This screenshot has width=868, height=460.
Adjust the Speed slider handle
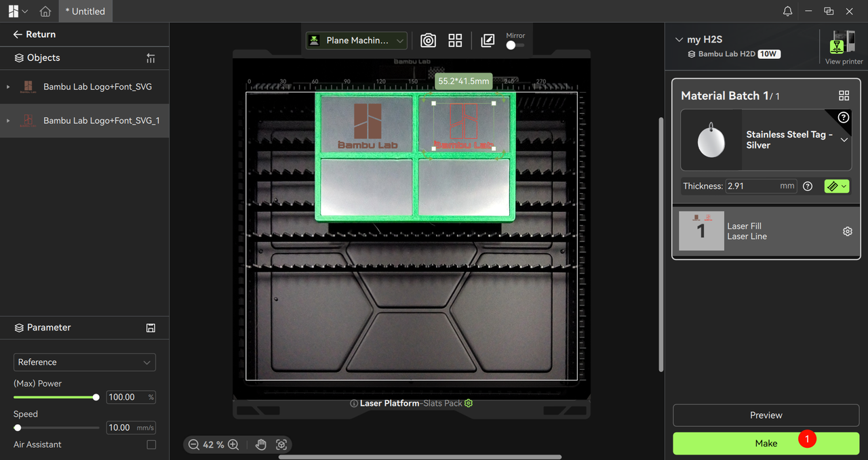(x=18, y=428)
